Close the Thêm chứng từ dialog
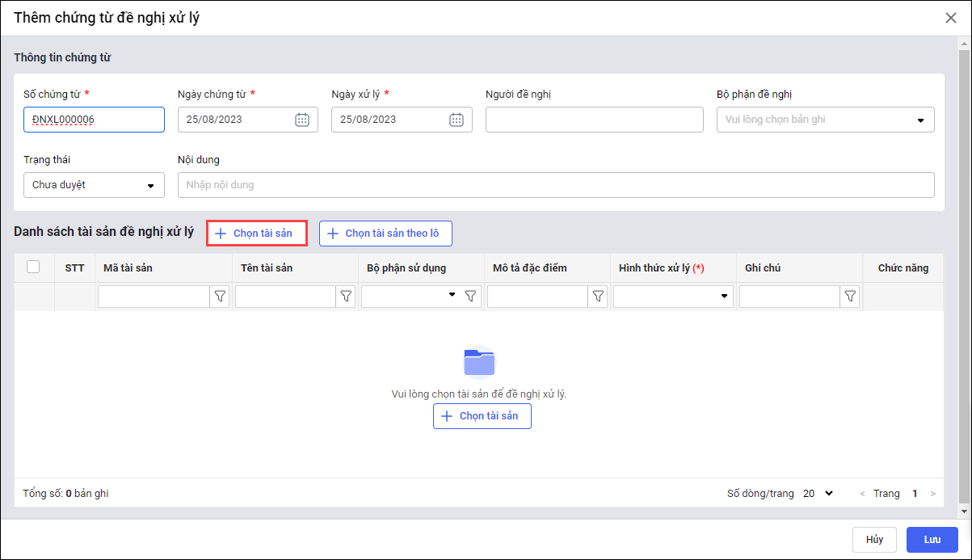Screen dimensions: 972x560 tap(950, 18)
